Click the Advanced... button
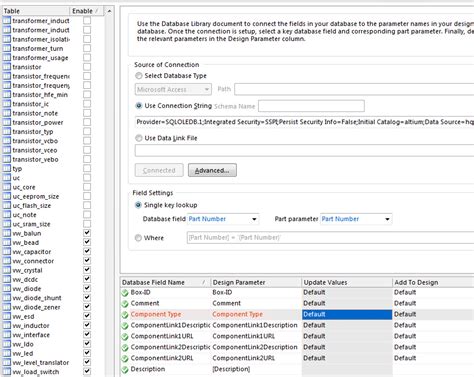 tap(212, 170)
